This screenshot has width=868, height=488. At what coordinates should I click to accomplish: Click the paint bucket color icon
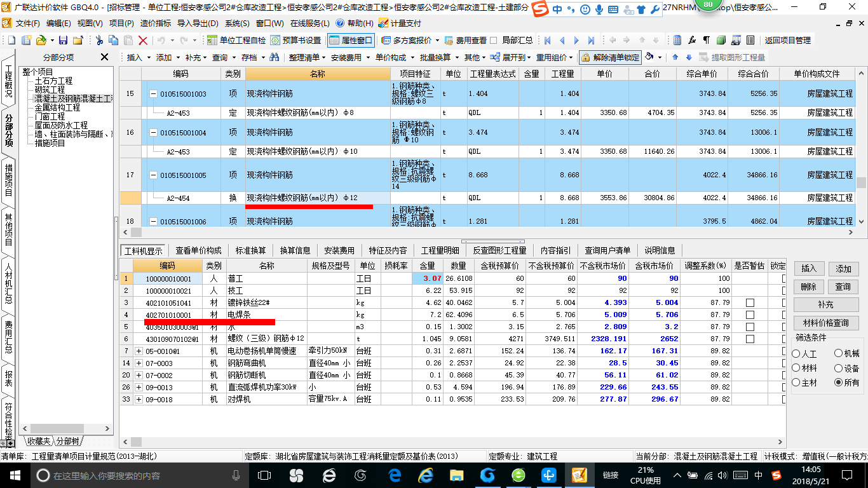649,57
